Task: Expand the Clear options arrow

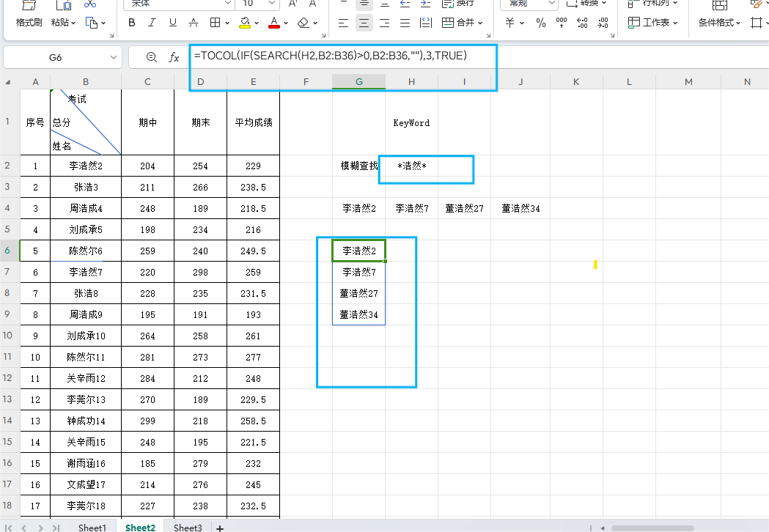Action: 315,23
